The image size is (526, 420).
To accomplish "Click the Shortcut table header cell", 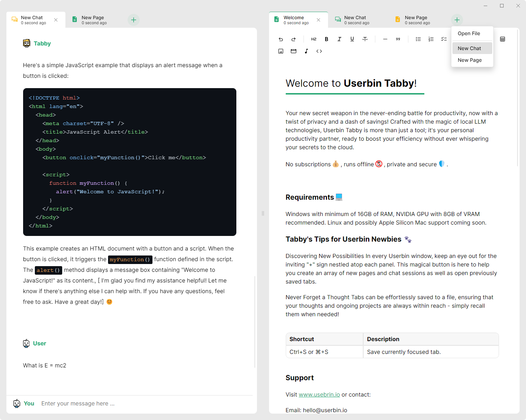I will (x=324, y=339).
